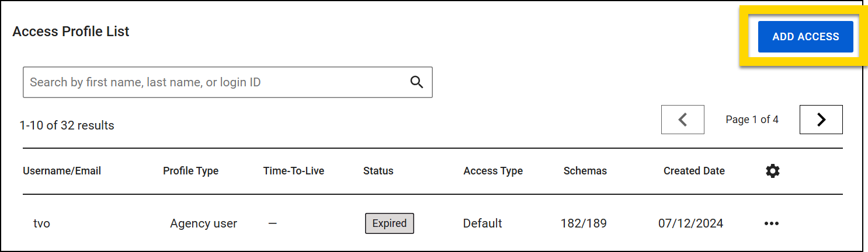
Task: Go to the next page of results
Action: (x=821, y=120)
